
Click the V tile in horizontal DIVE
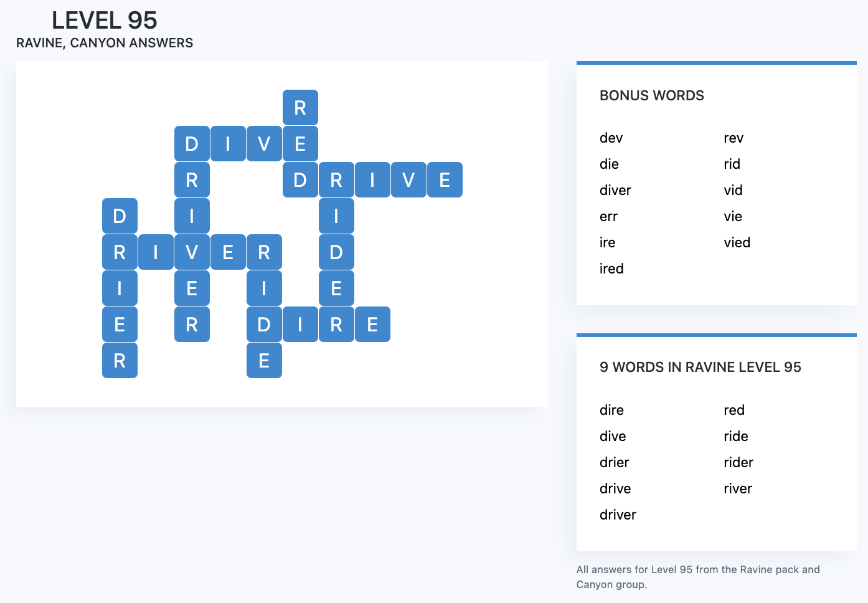pyautogui.click(x=264, y=144)
